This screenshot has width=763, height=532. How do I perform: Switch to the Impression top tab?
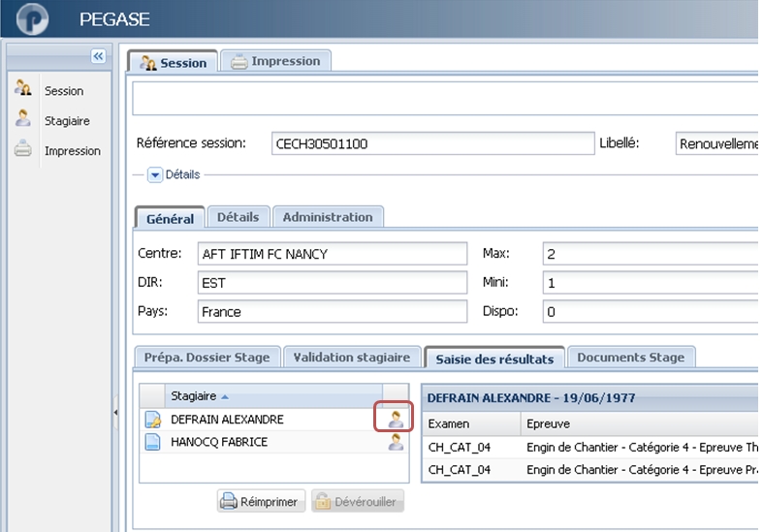276,61
